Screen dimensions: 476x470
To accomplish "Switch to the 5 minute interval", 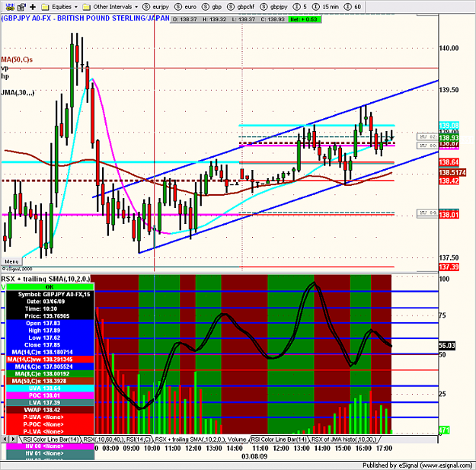I will [x=301, y=7].
